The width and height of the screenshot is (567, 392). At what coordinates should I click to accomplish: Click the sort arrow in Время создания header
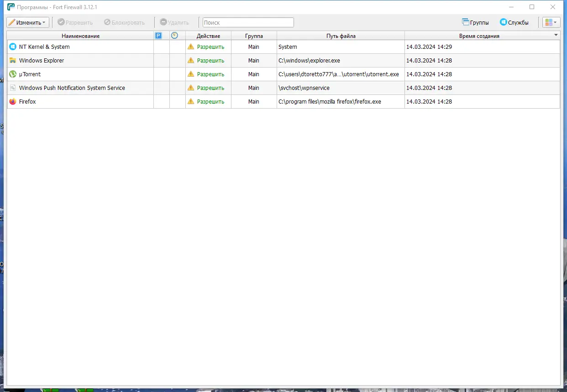tap(556, 35)
